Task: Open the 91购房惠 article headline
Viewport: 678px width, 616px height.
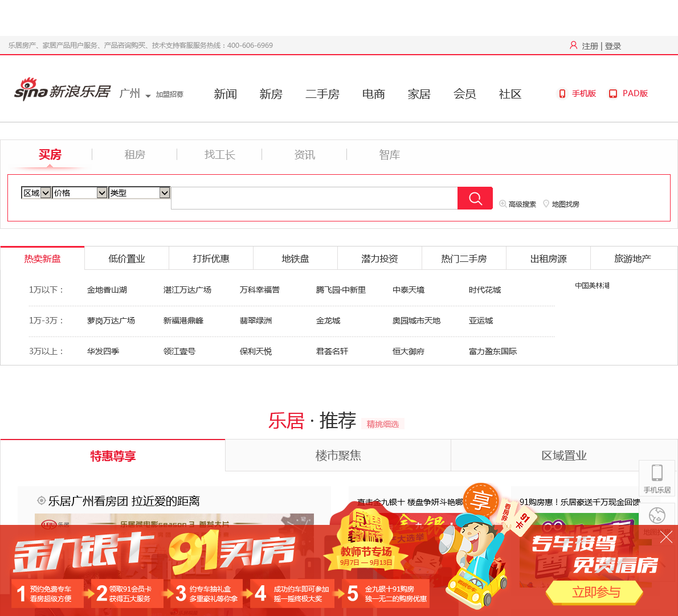Action: pos(579,502)
